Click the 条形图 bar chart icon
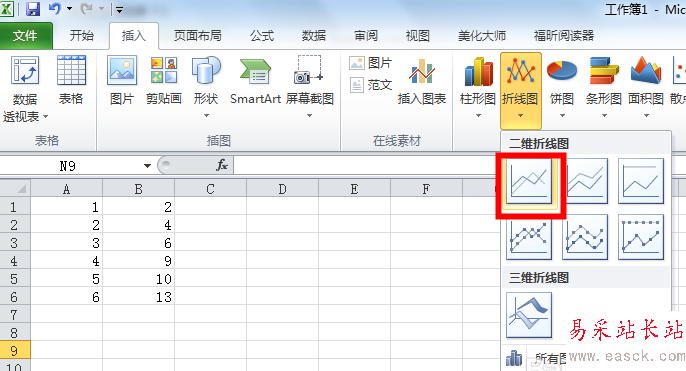Image resolution: width=686 pixels, height=371 pixels. click(604, 71)
